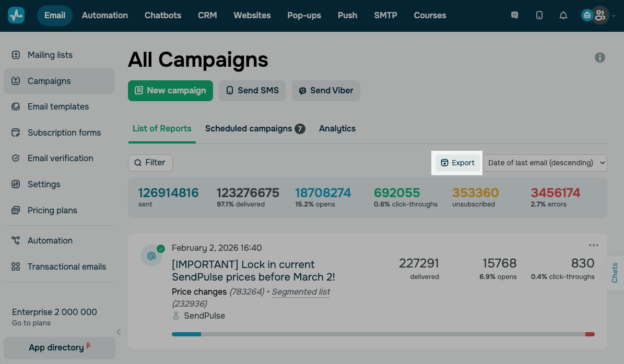Select Automation in the top navigation
The height and width of the screenshot is (364, 624).
105,16
